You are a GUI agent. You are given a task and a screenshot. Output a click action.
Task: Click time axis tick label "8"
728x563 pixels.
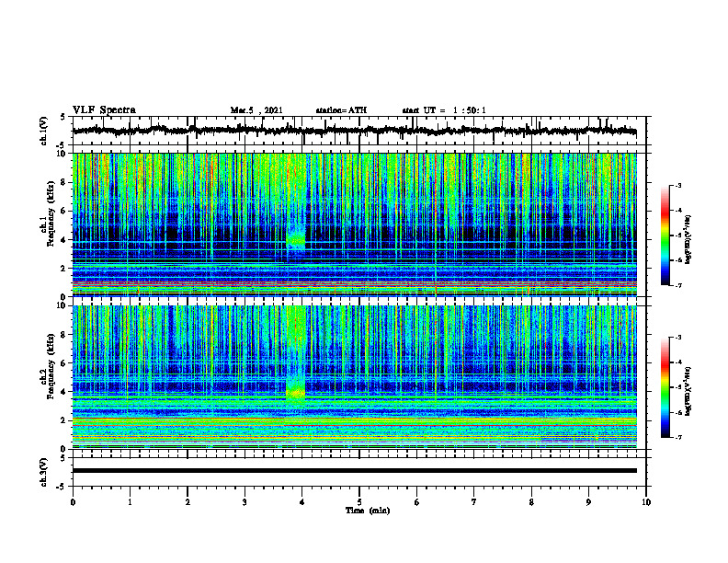coord(531,502)
